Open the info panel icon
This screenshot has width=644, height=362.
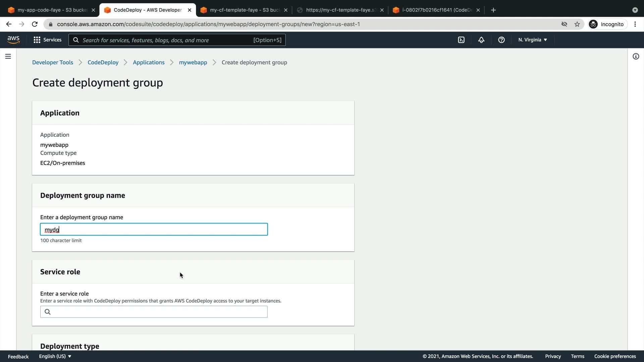tap(636, 56)
